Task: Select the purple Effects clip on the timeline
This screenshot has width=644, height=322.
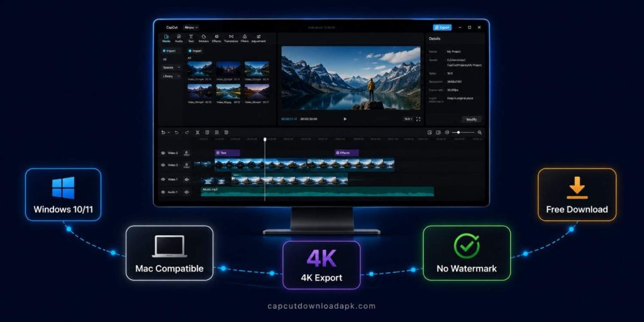Action: point(347,153)
